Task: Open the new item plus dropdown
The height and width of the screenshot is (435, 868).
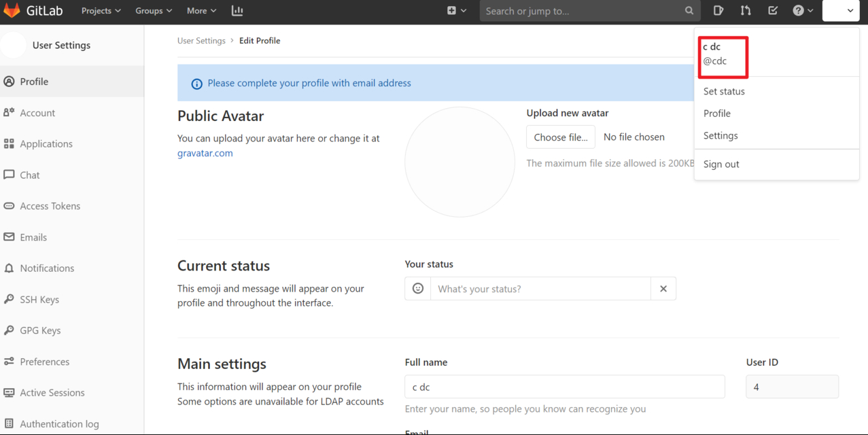Action: point(457,11)
